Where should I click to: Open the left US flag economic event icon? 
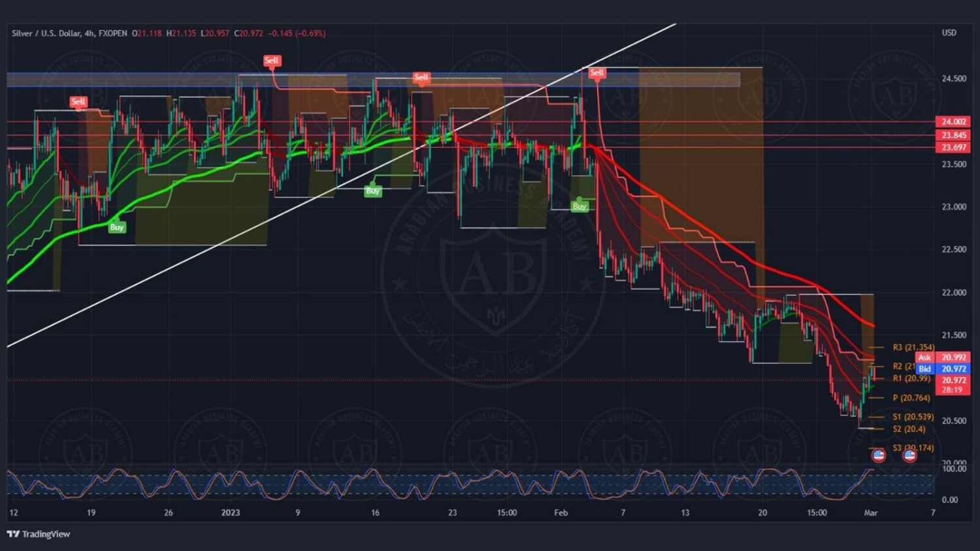pos(879,455)
